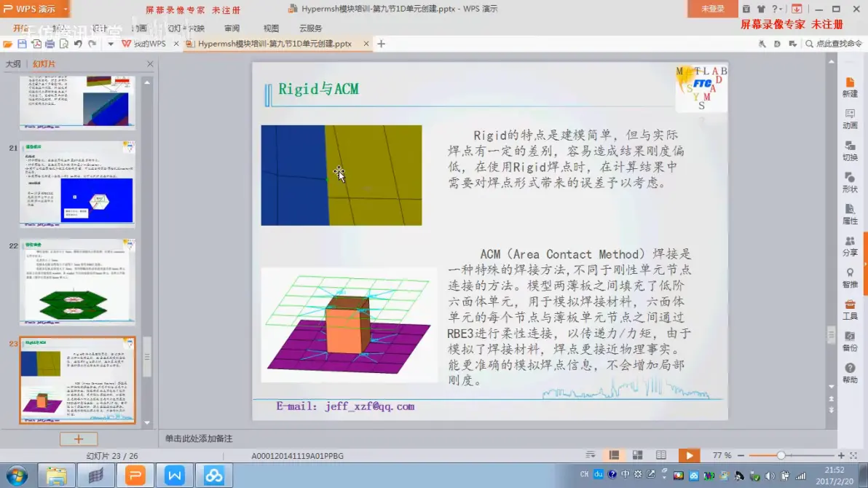The width and height of the screenshot is (868, 488).
Task: Open the 幻灯片放映 ribbon tab
Action: (186, 28)
